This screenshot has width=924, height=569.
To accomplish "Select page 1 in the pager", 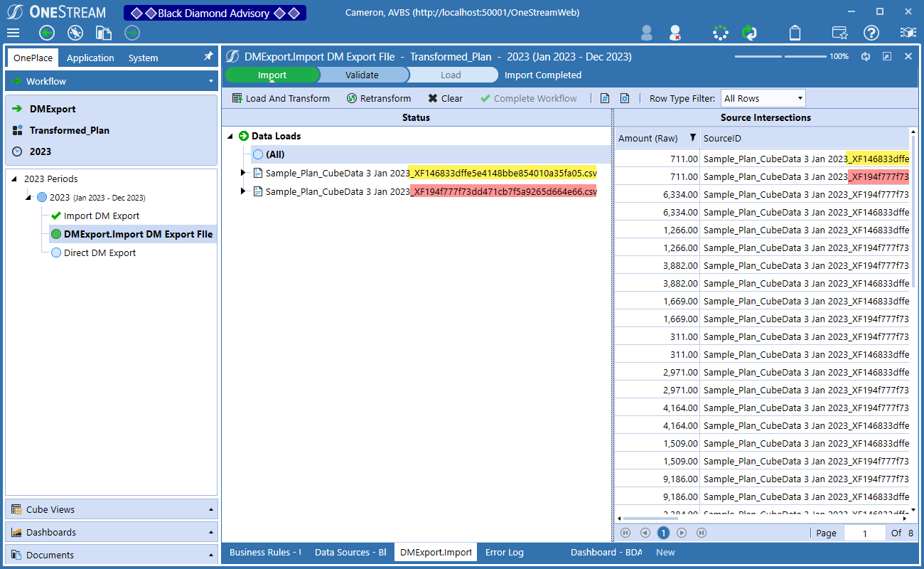I will tap(663, 533).
